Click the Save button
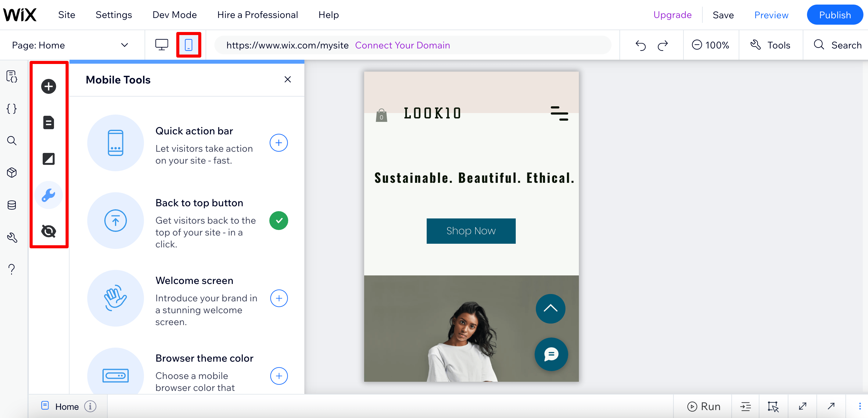868x418 pixels. click(723, 15)
